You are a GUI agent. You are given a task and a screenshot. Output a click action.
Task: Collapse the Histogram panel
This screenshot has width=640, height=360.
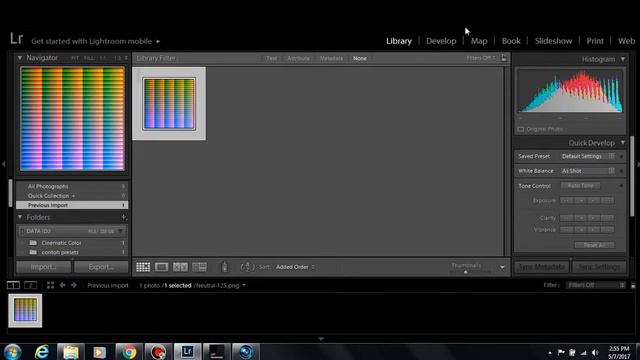(623, 59)
